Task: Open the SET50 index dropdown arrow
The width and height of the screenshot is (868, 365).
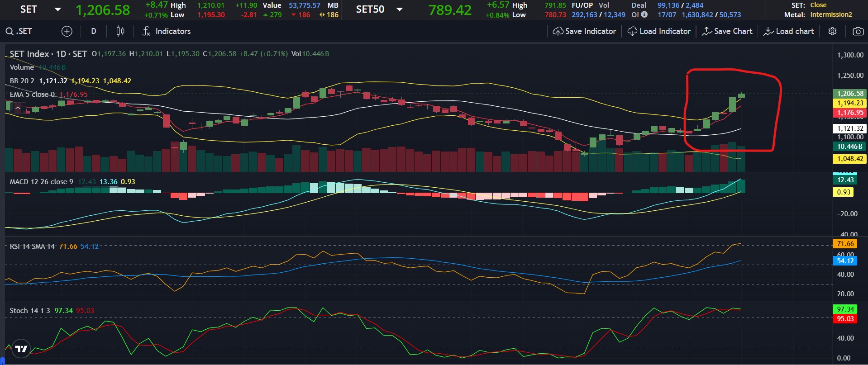Action: tap(399, 9)
